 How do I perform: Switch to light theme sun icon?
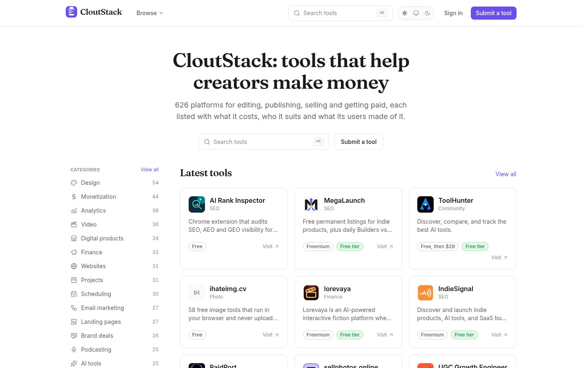click(405, 13)
